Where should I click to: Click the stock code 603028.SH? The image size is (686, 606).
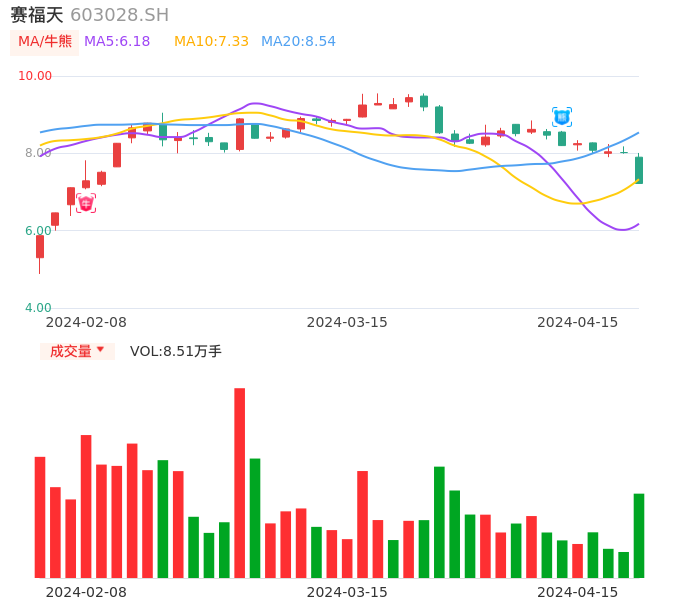(x=119, y=15)
